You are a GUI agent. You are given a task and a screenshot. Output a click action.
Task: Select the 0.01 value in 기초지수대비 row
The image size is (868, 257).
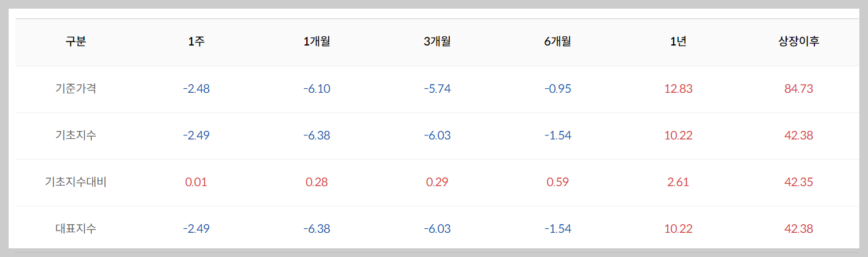[x=196, y=183]
